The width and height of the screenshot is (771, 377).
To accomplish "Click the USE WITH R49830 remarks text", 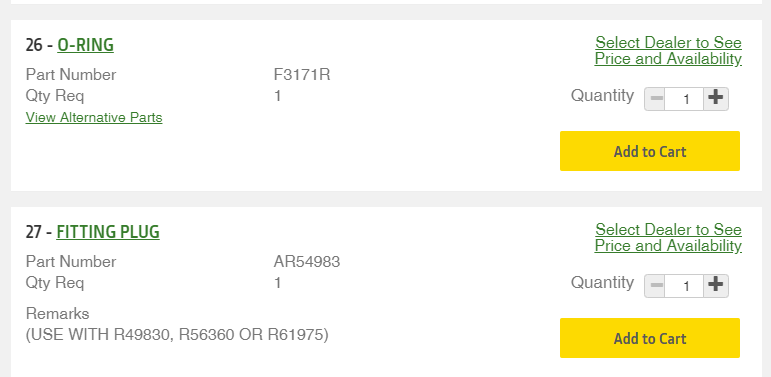I will [177, 335].
